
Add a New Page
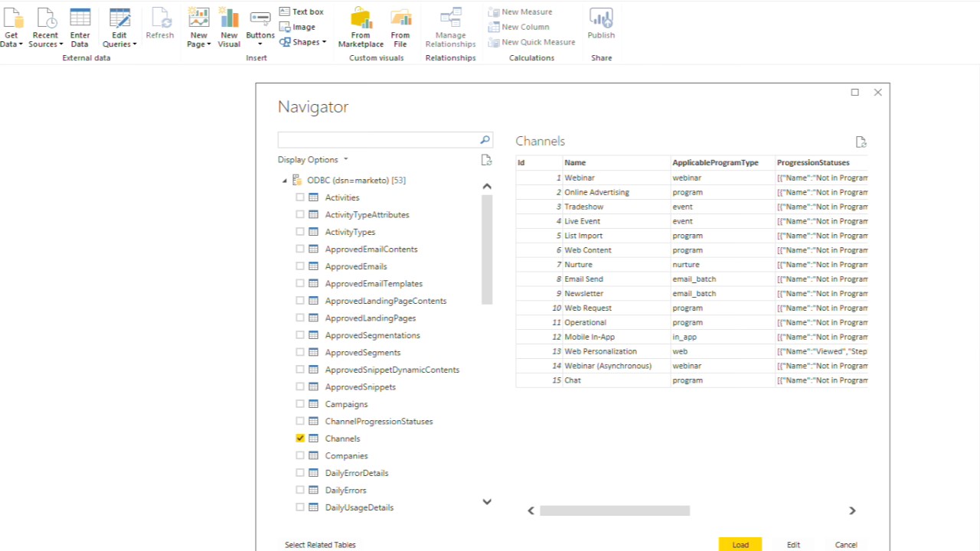pyautogui.click(x=198, y=28)
